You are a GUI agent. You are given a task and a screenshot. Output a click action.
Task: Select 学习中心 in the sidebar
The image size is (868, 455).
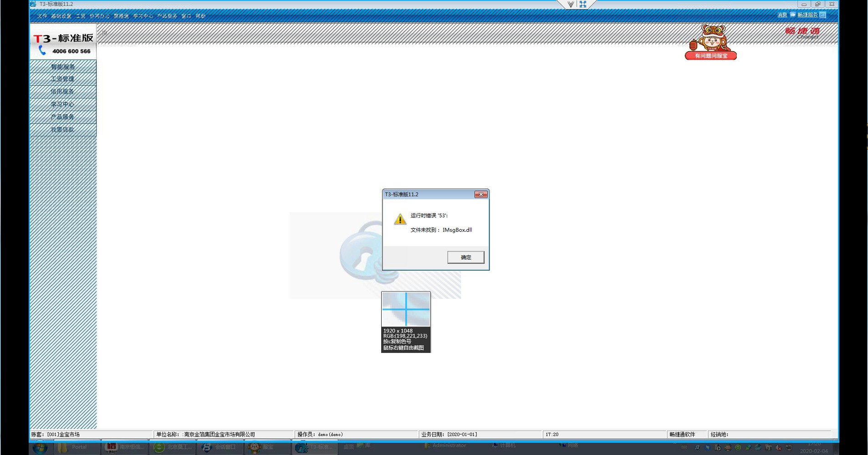63,104
